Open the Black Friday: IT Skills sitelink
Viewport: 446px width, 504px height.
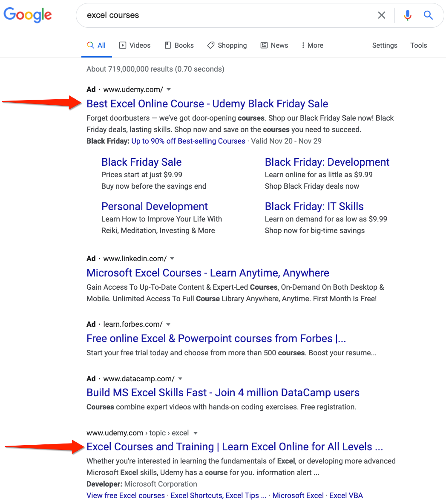pos(314,206)
